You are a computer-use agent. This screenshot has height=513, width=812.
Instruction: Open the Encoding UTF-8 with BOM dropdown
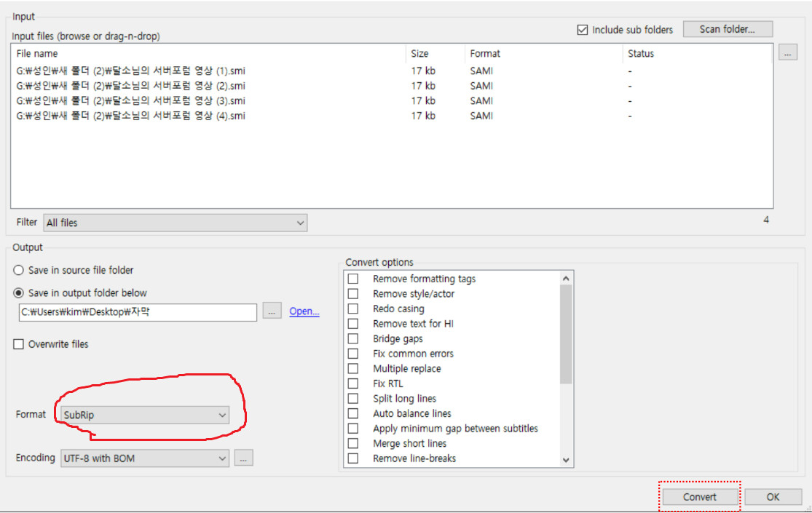(x=144, y=458)
